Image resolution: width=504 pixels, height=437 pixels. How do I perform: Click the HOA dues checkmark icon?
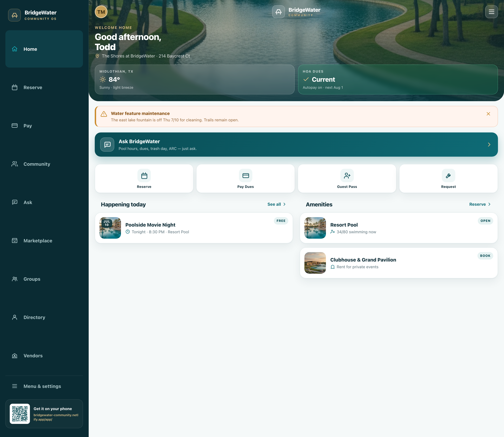pyautogui.click(x=306, y=79)
